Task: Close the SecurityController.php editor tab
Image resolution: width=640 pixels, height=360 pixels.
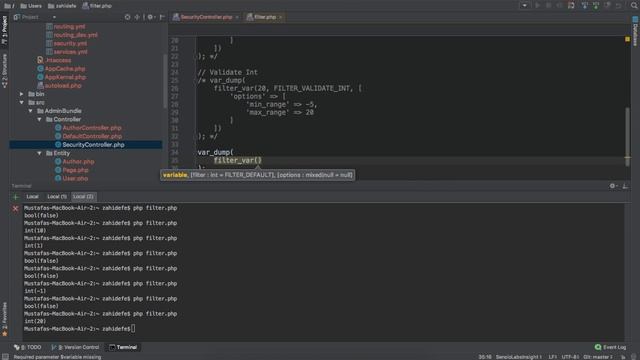Action: [237, 17]
